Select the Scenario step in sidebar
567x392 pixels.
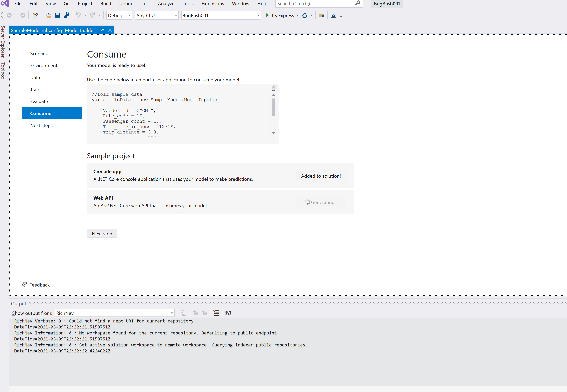point(52,53)
